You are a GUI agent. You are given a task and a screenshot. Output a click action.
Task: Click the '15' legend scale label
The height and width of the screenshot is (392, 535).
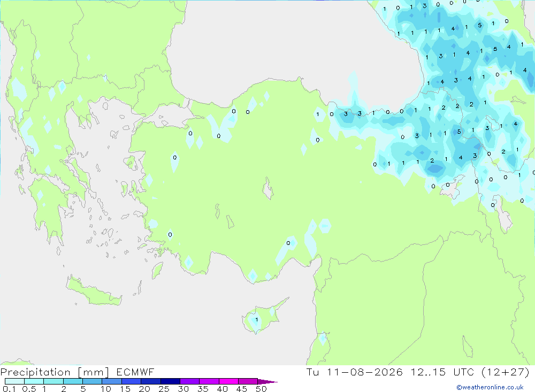coord(125,389)
